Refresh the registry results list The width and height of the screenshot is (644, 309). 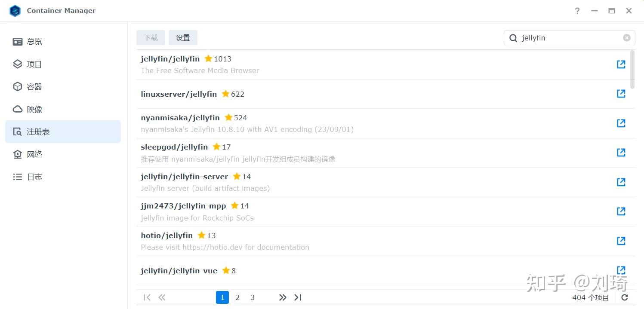click(x=625, y=297)
